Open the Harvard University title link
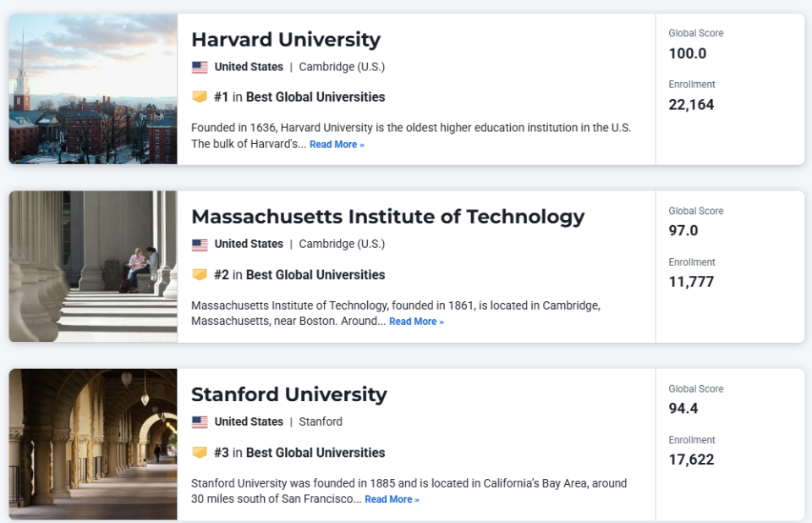The width and height of the screenshot is (812, 523). (286, 40)
